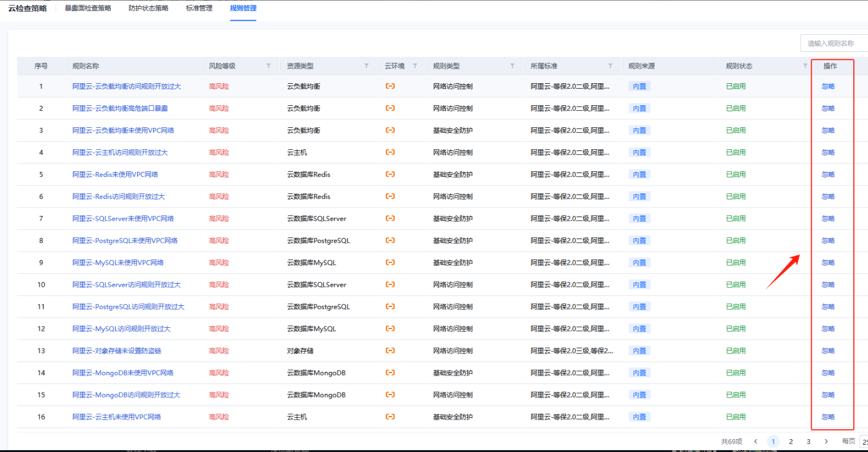The height and width of the screenshot is (452, 868).
Task: Open the 风险等级 column filter
Action: pos(268,66)
